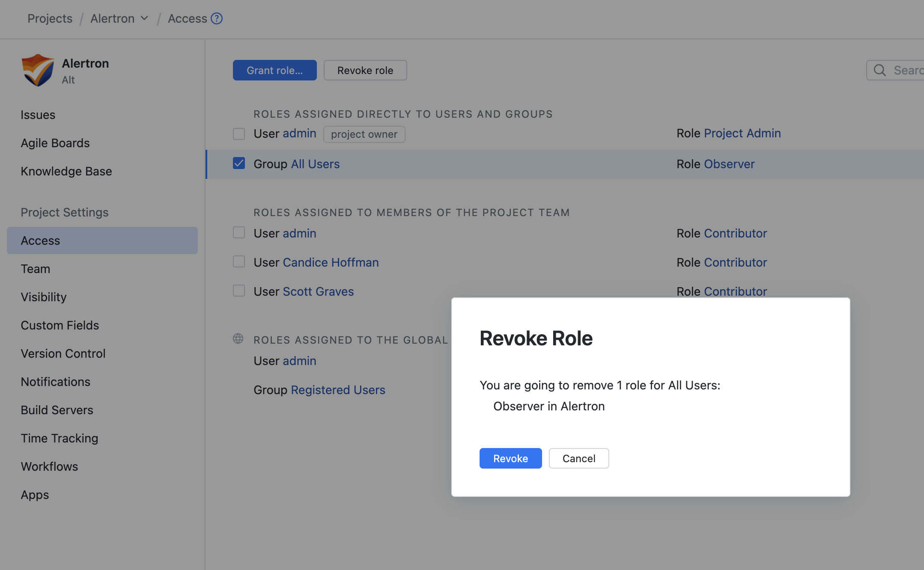The width and height of the screenshot is (924, 570).
Task: Uncheck the All Users group checkbox
Action: point(238,163)
